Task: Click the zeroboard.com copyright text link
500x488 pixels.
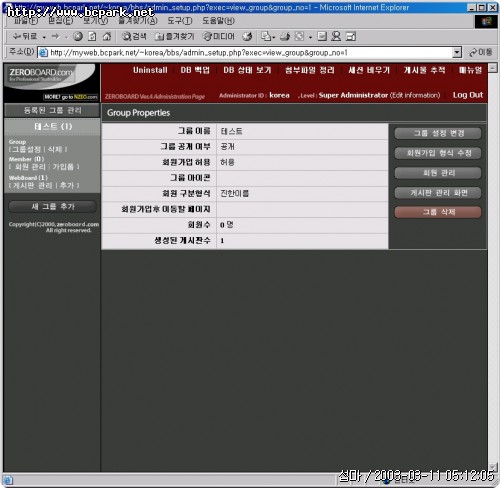Action: click(78, 224)
